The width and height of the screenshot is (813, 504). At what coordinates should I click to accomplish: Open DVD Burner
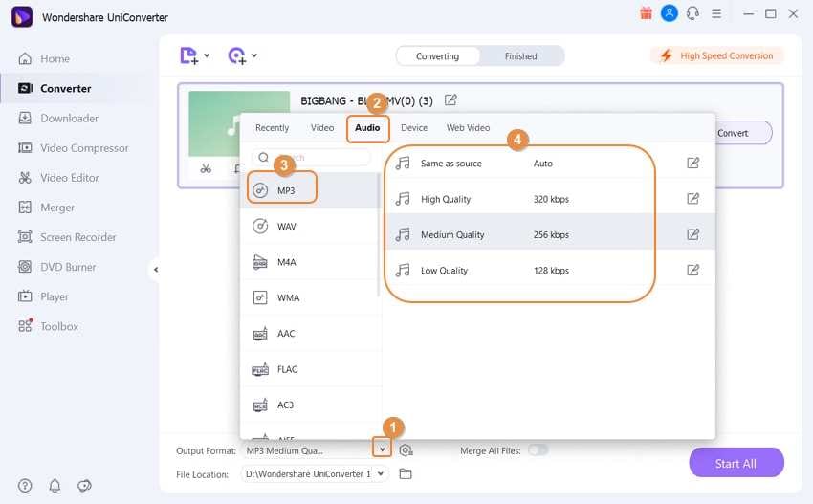point(56,267)
